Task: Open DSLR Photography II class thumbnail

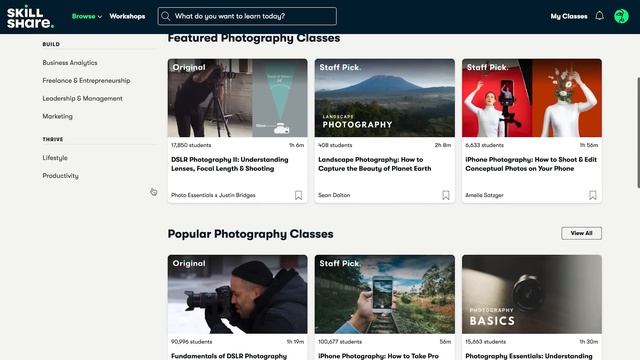Action: click(238, 98)
